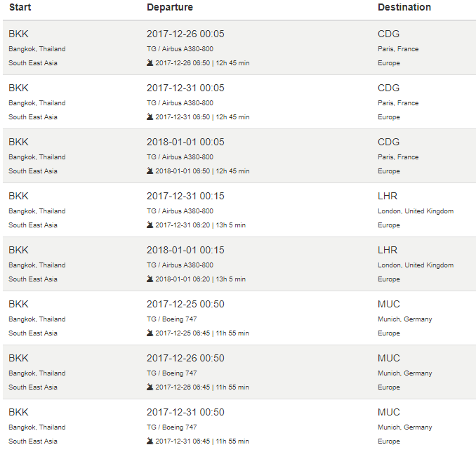Click the landing icon beside 2017-12-31 06:20

click(150, 225)
